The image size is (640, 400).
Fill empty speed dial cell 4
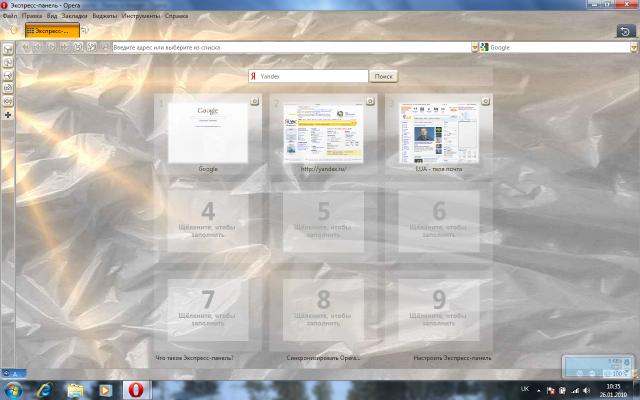click(208, 221)
